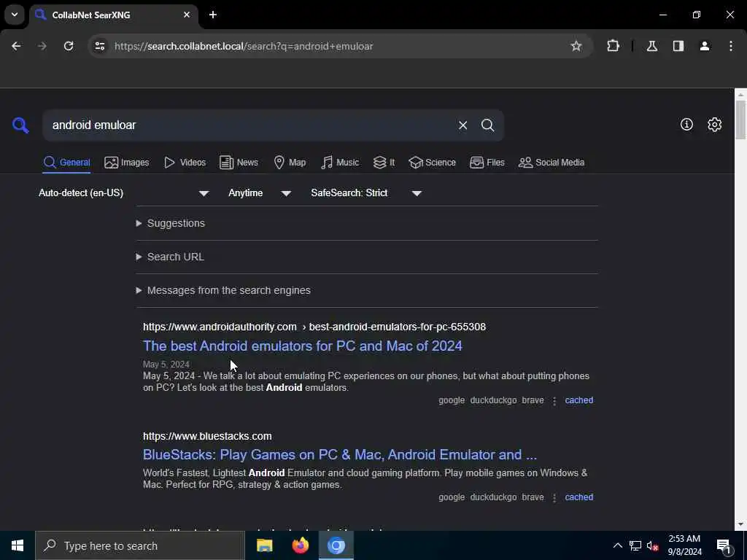Open cached copy of androidauthority result

[578, 400]
